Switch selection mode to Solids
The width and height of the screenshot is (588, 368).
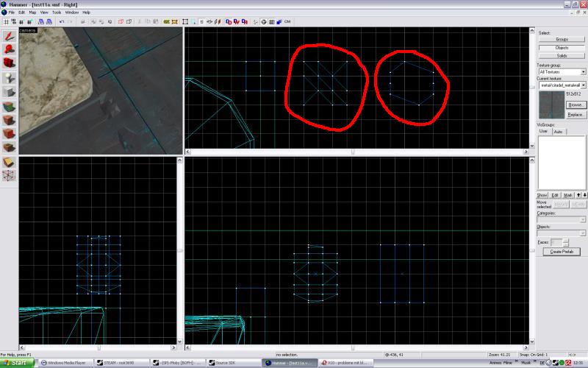[x=562, y=55]
